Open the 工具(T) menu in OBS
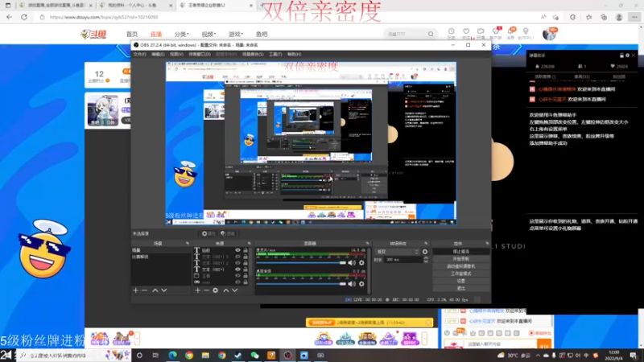This screenshot has width=644, height=362. coord(275,54)
